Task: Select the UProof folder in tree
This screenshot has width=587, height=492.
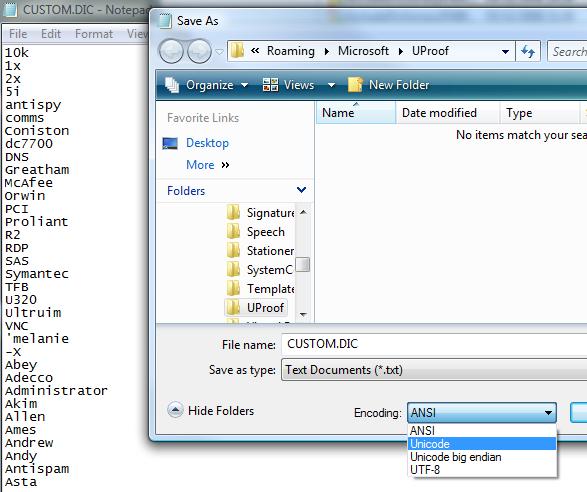Action: [256, 308]
